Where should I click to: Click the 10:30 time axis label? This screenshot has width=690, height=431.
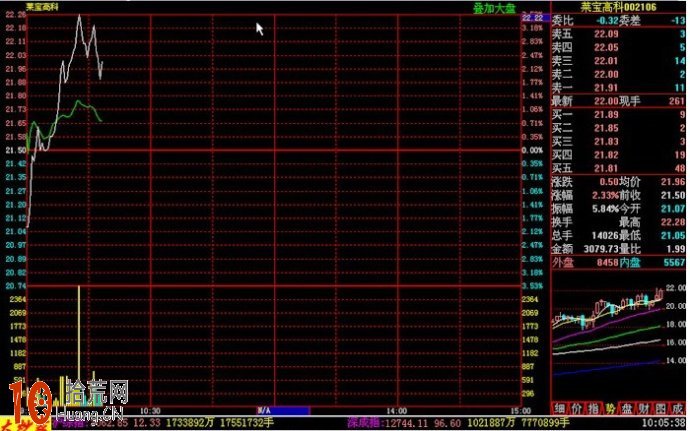coord(150,411)
